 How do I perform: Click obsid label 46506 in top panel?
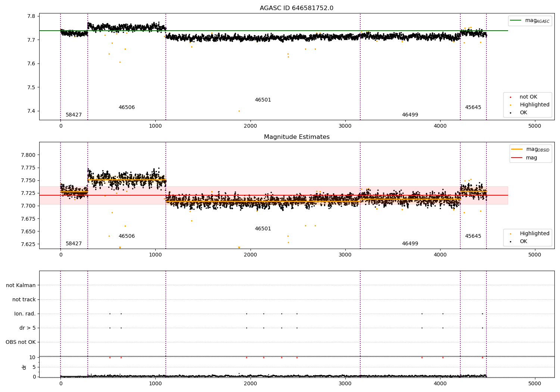pos(127,108)
